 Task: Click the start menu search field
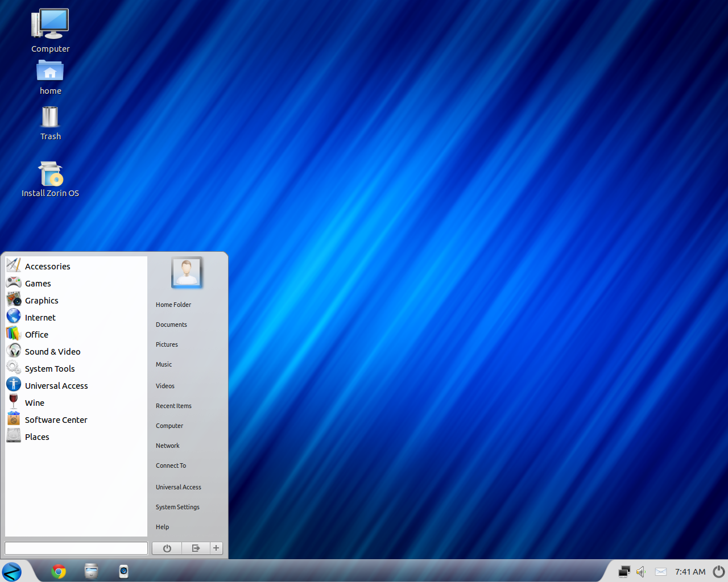pyautogui.click(x=76, y=548)
